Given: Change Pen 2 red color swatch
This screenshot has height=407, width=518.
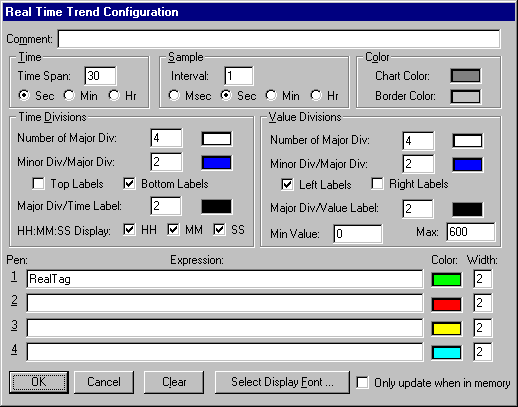Looking at the screenshot, I should pyautogui.click(x=447, y=304).
